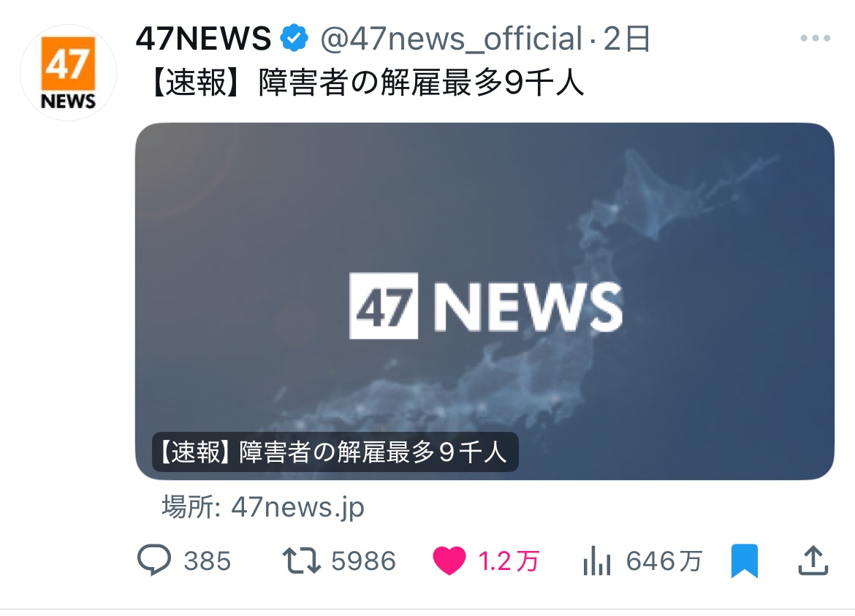Open the three-dot more options menu

816,38
